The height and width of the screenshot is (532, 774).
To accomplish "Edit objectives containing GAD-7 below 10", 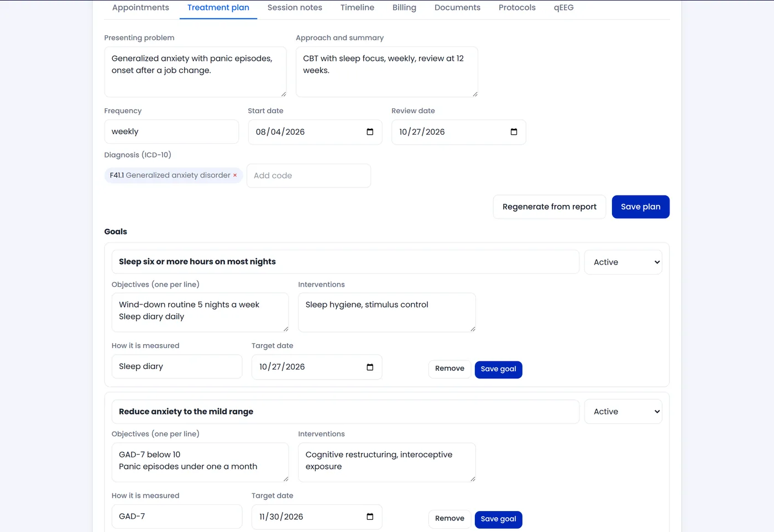I will pos(200,462).
